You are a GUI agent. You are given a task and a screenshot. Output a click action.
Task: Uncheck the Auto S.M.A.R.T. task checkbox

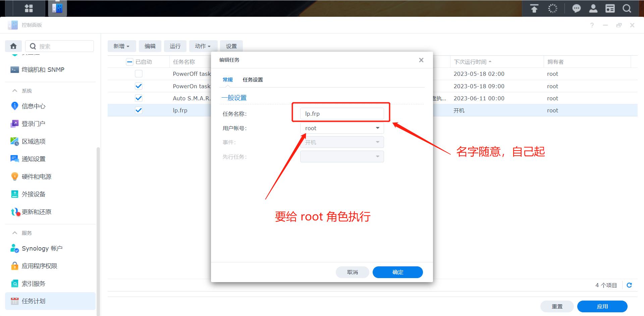[139, 98]
